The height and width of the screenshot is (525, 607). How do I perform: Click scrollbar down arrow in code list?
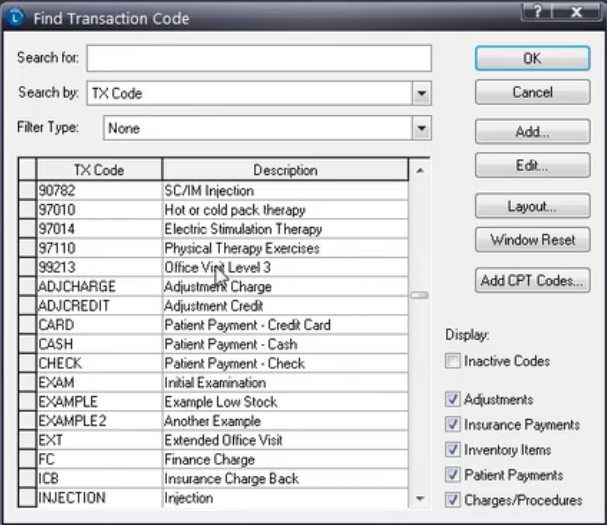click(x=420, y=498)
